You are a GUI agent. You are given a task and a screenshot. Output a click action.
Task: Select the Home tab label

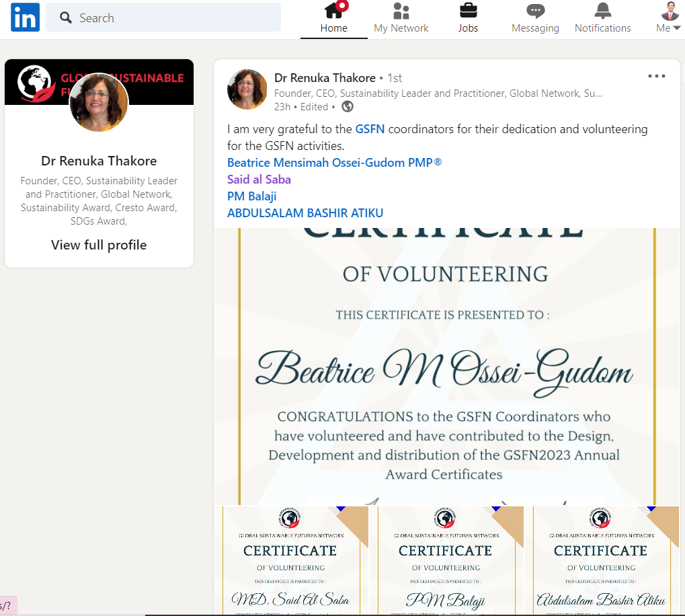[x=334, y=28]
